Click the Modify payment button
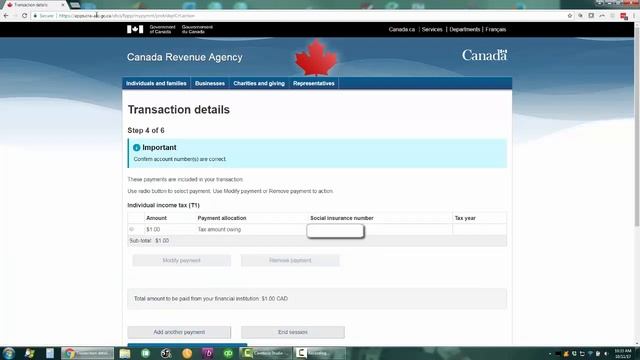 pyautogui.click(x=181, y=260)
